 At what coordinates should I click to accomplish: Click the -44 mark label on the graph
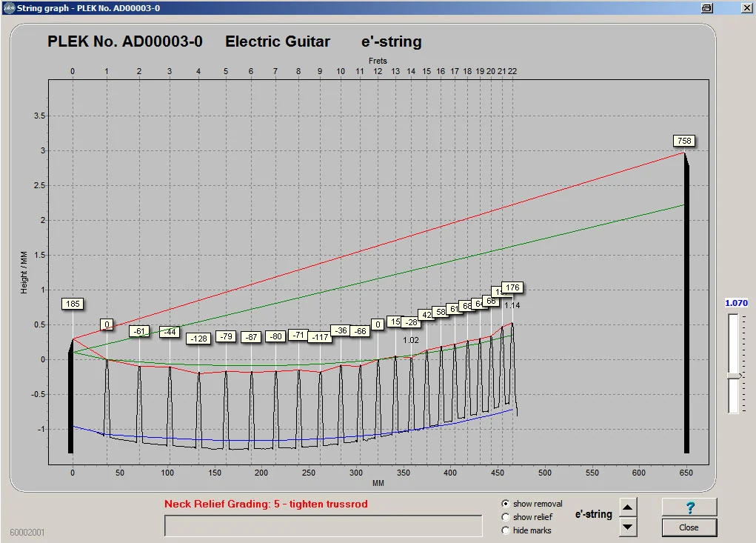click(x=170, y=332)
